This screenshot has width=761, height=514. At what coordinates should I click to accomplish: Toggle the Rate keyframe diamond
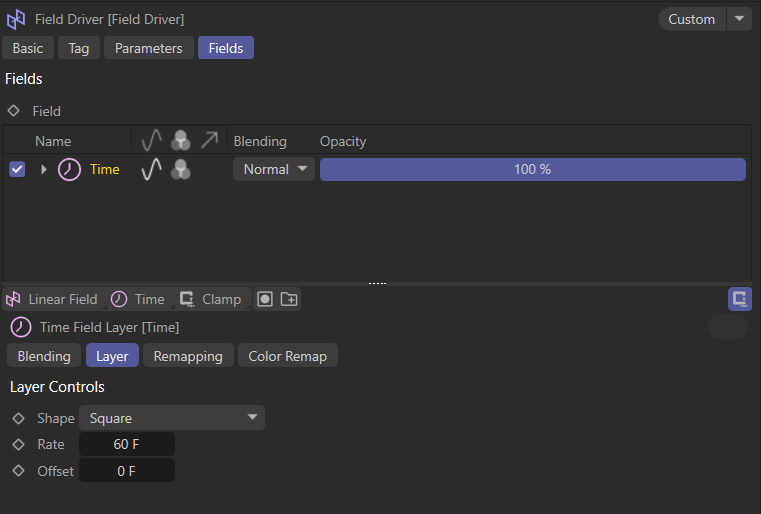tap(18, 444)
